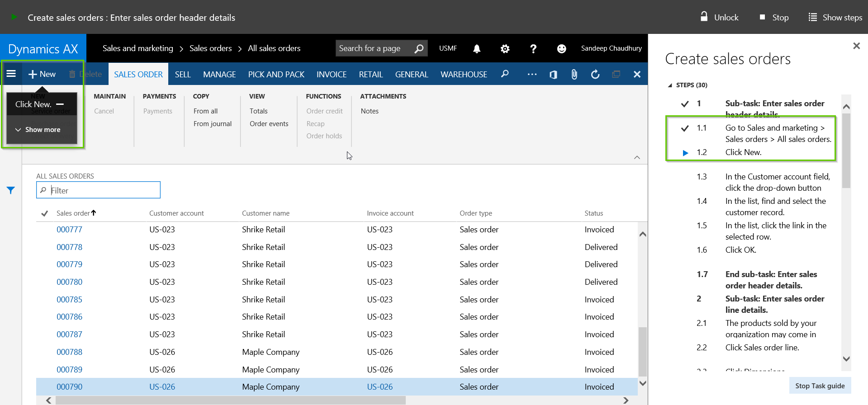Open the settings gear icon

[x=505, y=49]
